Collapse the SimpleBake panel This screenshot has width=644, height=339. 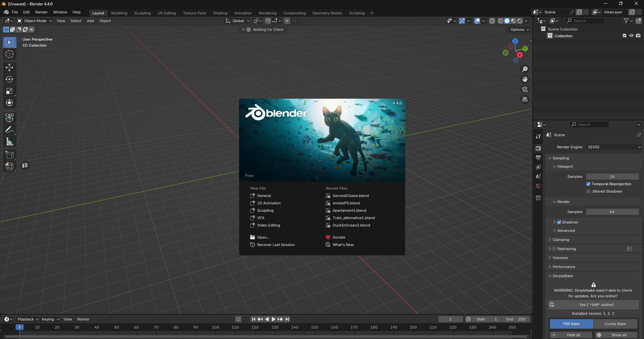click(x=562, y=276)
